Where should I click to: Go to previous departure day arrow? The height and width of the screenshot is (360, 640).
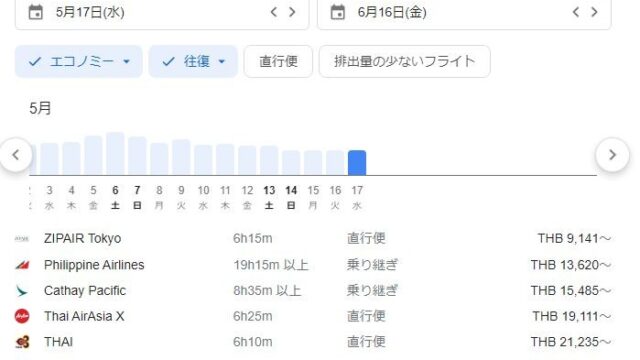coord(274,12)
